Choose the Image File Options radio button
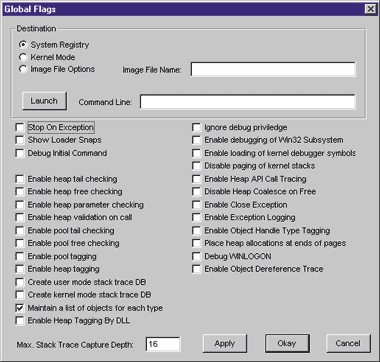The height and width of the screenshot is (362, 380). [23, 69]
